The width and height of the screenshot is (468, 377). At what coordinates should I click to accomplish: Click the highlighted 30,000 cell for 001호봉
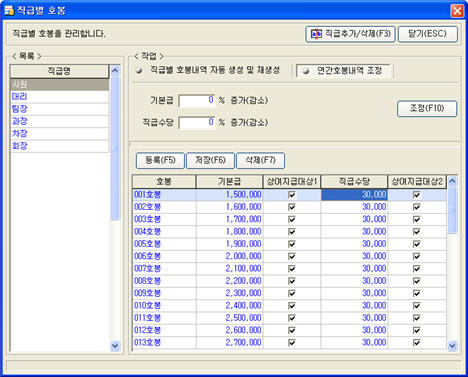pos(354,195)
